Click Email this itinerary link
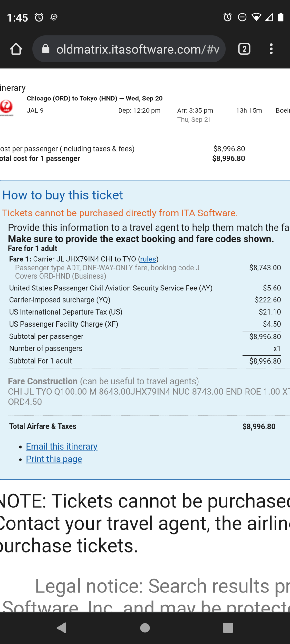The image size is (290, 644). click(x=62, y=446)
